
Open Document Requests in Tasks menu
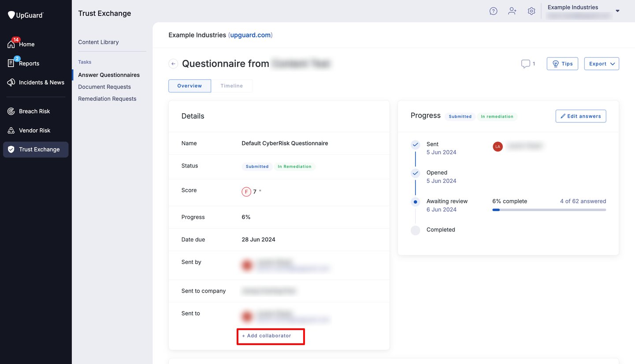point(104,87)
